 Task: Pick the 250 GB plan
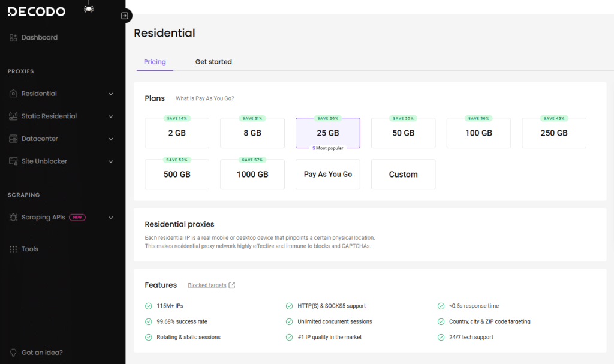[554, 133]
